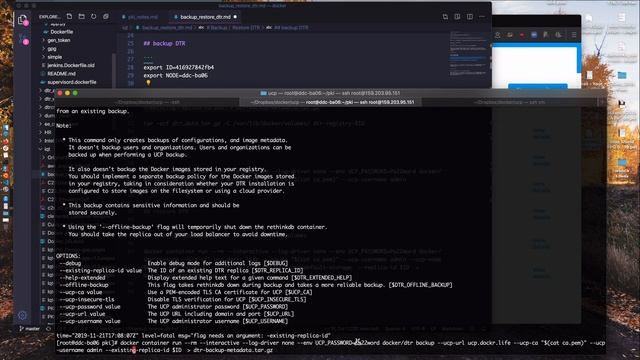Select the first terminal tab titled ssh

[147, 102]
